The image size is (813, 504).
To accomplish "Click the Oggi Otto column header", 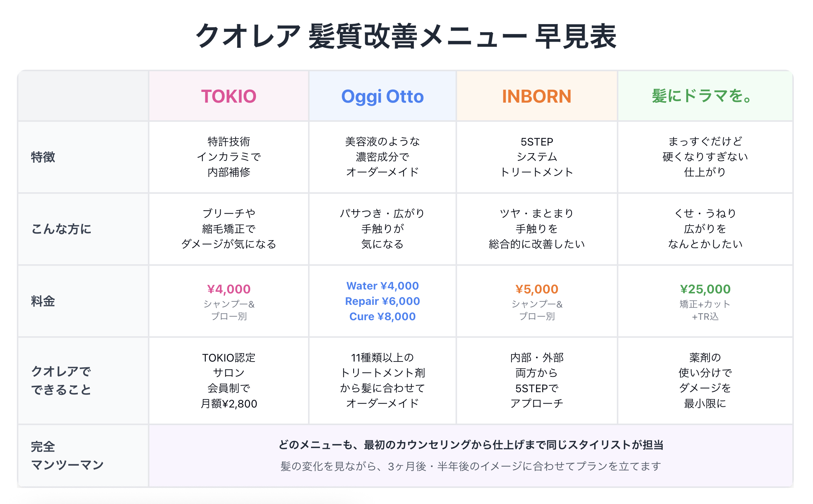I will (382, 97).
